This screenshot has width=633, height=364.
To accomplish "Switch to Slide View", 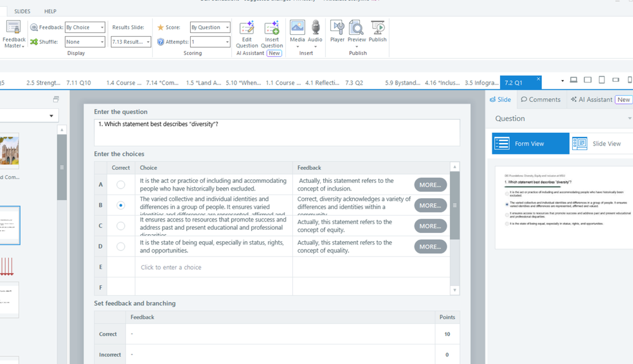I will 599,144.
